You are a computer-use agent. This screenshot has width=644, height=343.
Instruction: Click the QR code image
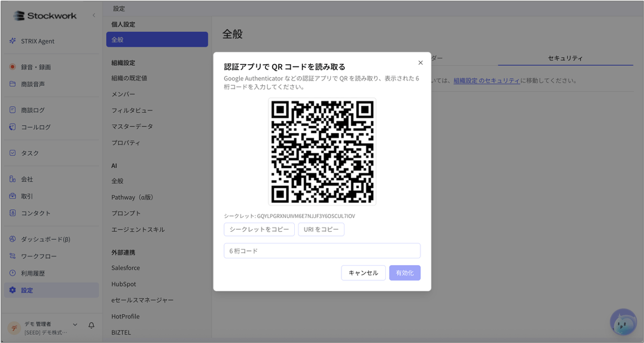[x=322, y=152]
